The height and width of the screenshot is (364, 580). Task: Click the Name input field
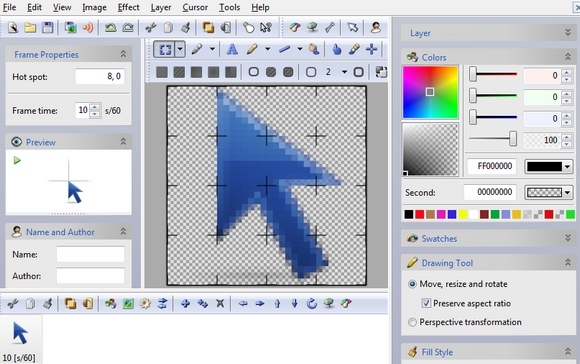pos(91,255)
